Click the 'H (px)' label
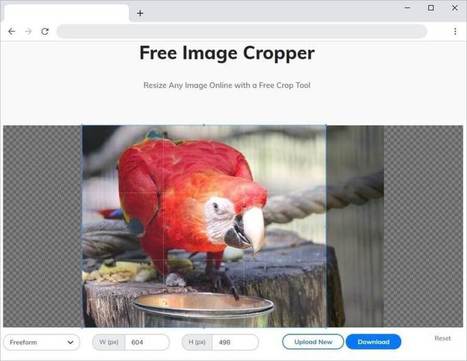 197,342
